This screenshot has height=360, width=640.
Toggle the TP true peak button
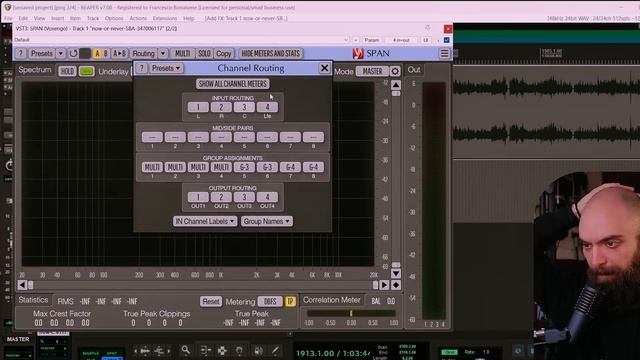[x=290, y=302]
